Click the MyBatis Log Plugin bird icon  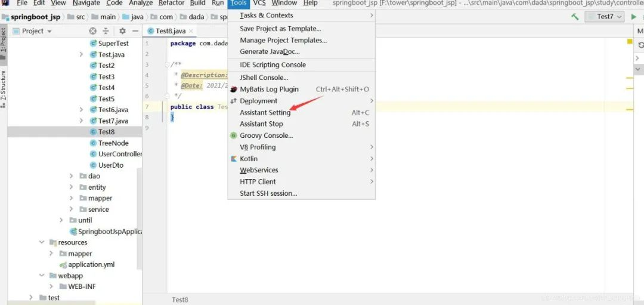233,89
